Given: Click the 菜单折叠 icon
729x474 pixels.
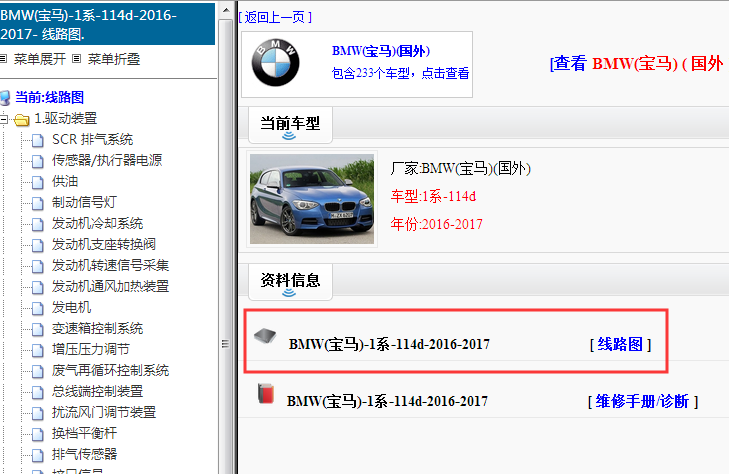Looking at the screenshot, I should click(77, 59).
